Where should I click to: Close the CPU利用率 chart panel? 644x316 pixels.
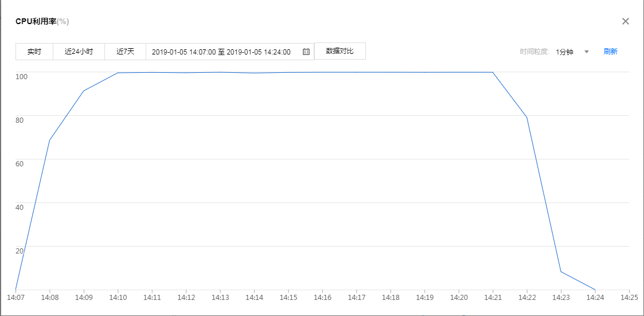626,21
